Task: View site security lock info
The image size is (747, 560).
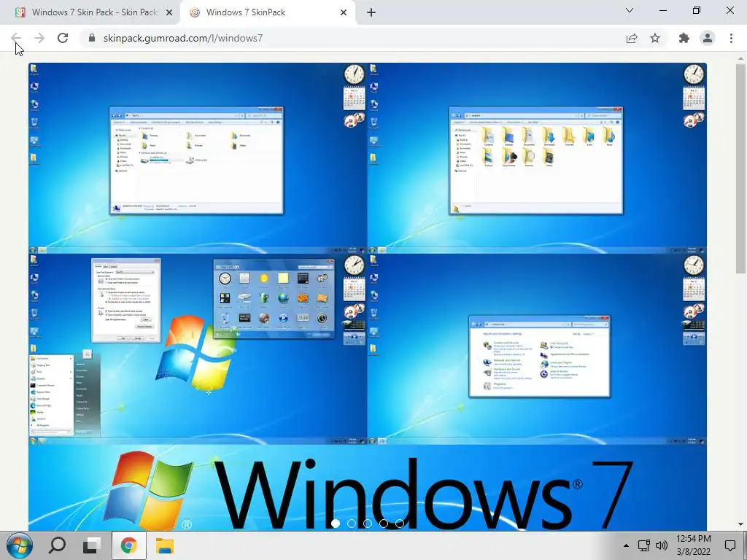Action: tap(92, 38)
